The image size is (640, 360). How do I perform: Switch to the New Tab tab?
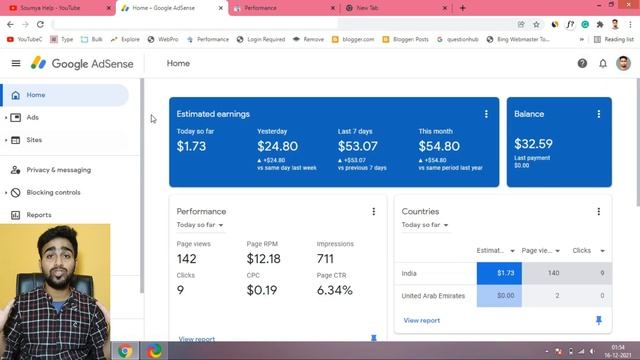click(x=395, y=8)
